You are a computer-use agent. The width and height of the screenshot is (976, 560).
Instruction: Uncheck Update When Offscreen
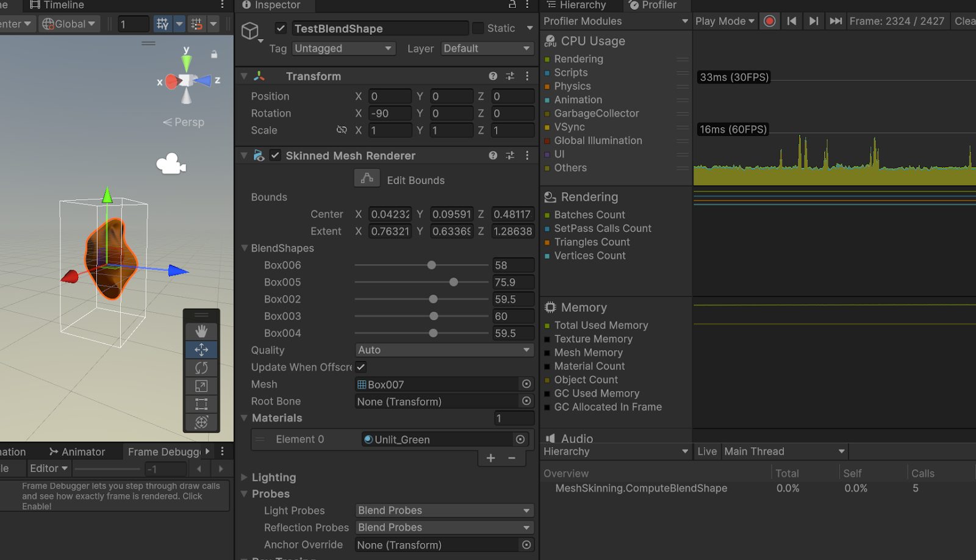[x=361, y=367]
